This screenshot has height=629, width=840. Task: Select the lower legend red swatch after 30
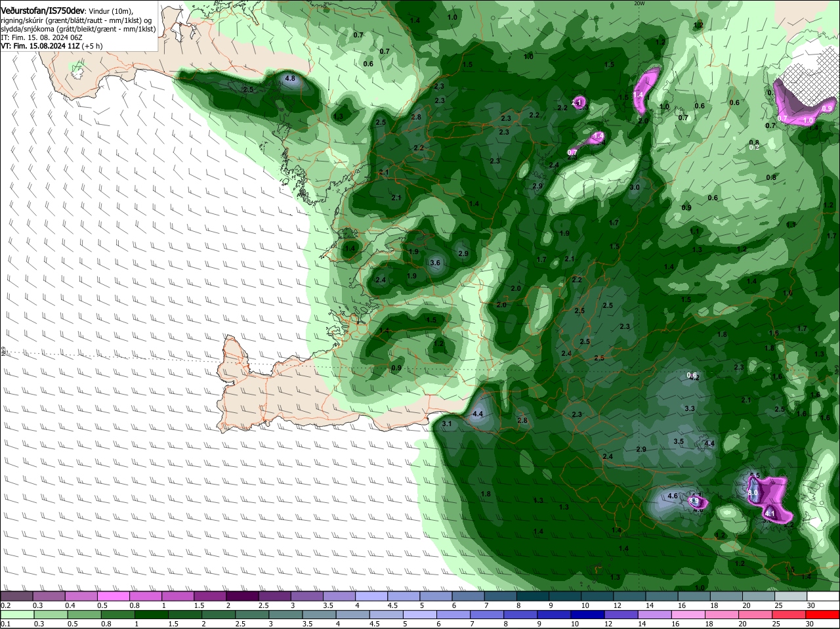pos(824,615)
